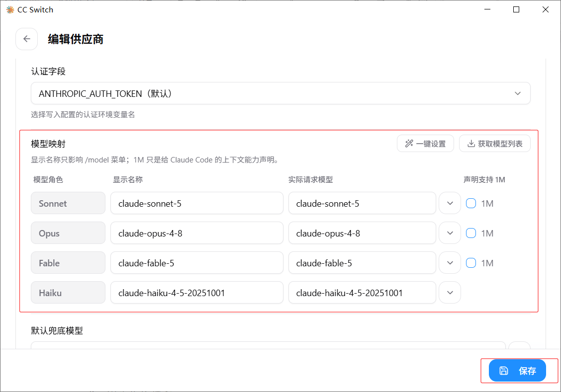Click the 获取模型列表 download button

(x=495, y=144)
